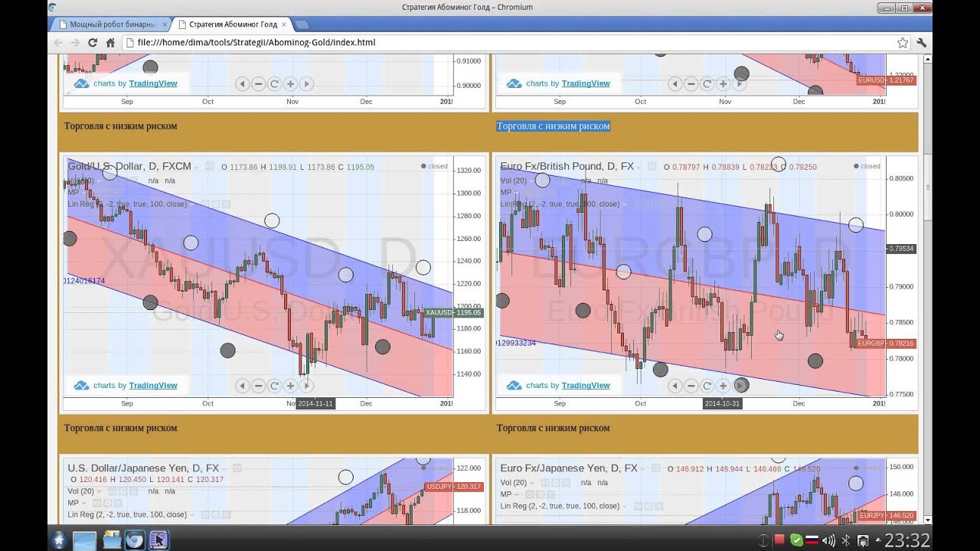This screenshot has width=980, height=551.
Task: Open Lin Reg dropdown in Euro Fx/Japanese Yen chart
Action: pyautogui.click(x=625, y=507)
